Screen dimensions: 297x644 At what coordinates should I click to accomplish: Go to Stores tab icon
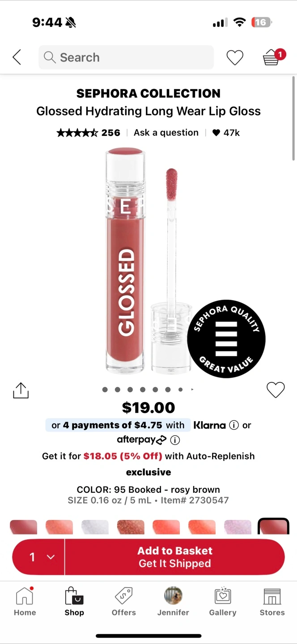272,602
